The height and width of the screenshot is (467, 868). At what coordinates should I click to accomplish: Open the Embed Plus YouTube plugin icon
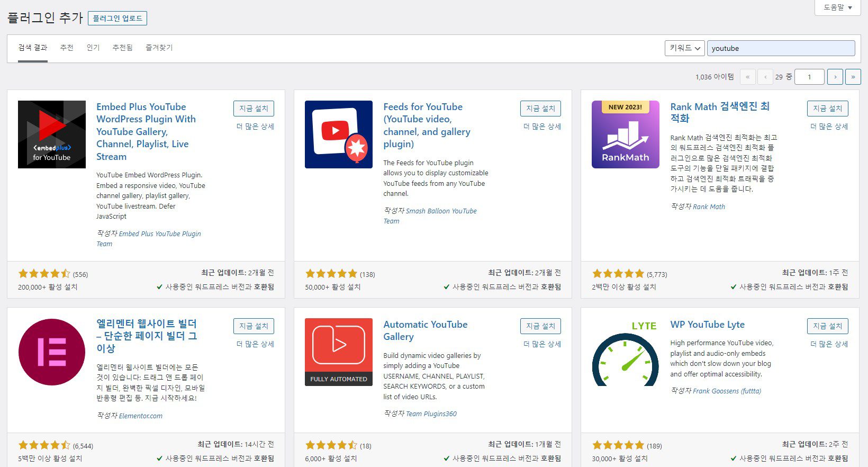pyautogui.click(x=52, y=134)
